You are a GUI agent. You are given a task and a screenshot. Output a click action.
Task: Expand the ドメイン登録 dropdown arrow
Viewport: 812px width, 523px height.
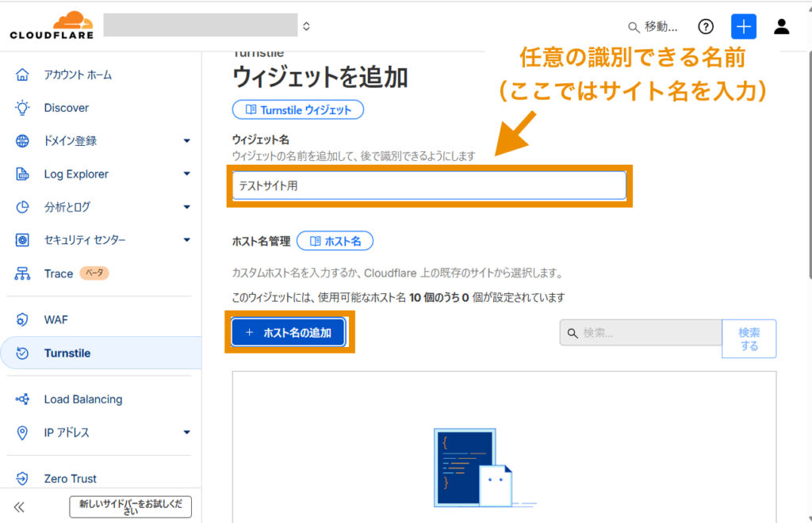point(186,141)
